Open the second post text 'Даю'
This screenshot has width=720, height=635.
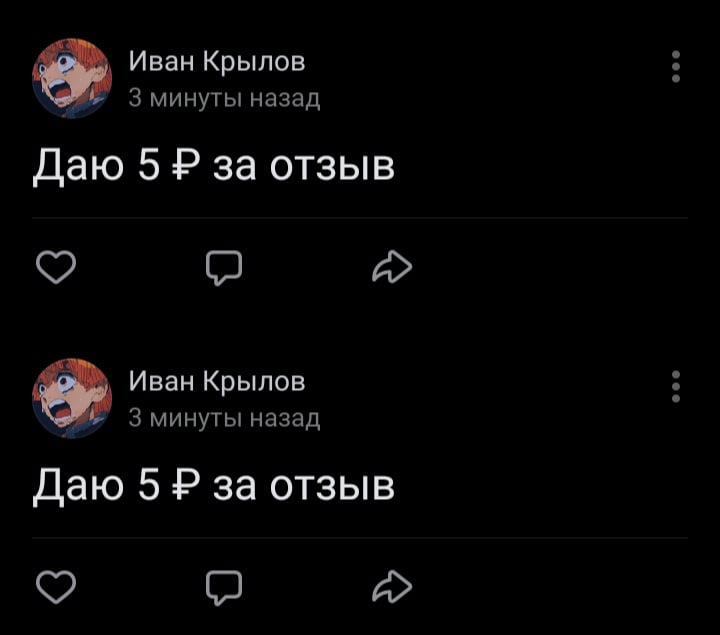pos(79,487)
